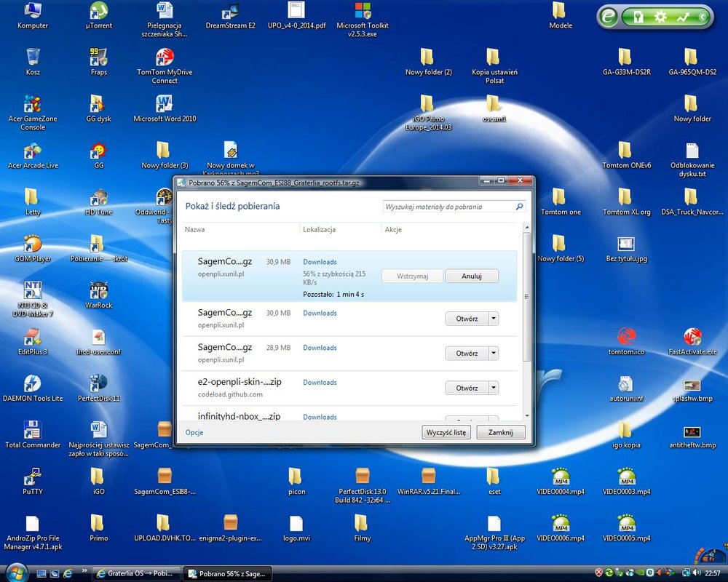The height and width of the screenshot is (582, 728).
Task: Click the magnifier icon in the downloads search box
Action: coord(519,207)
